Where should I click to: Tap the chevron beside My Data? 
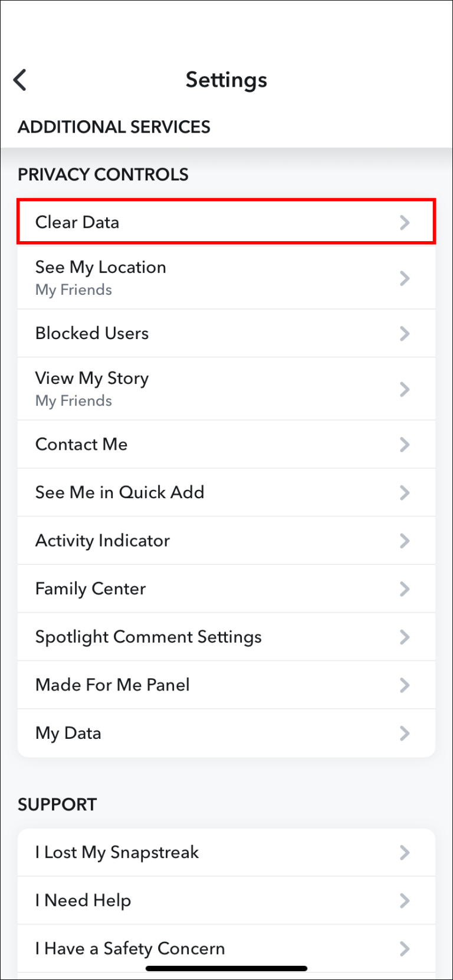click(405, 733)
